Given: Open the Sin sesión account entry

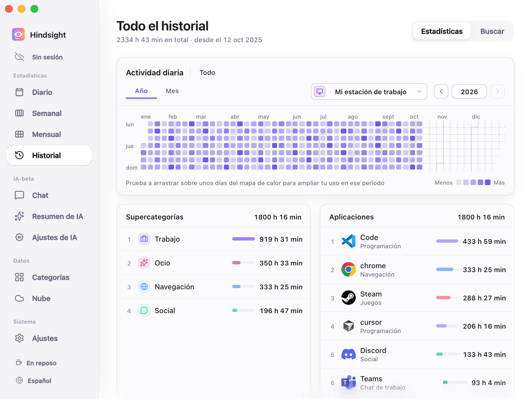Looking at the screenshot, I should coord(39,57).
